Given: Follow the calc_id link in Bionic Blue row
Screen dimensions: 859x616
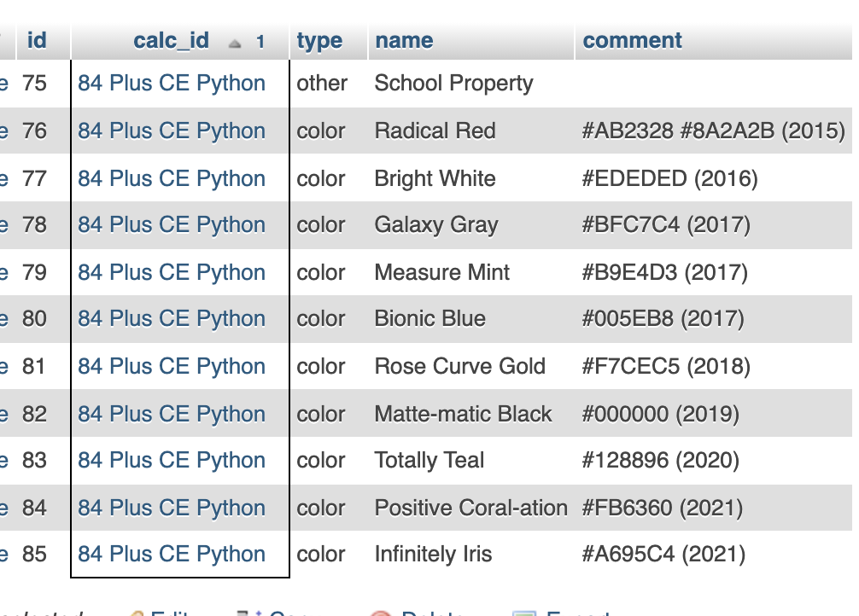Looking at the screenshot, I should 172,319.
